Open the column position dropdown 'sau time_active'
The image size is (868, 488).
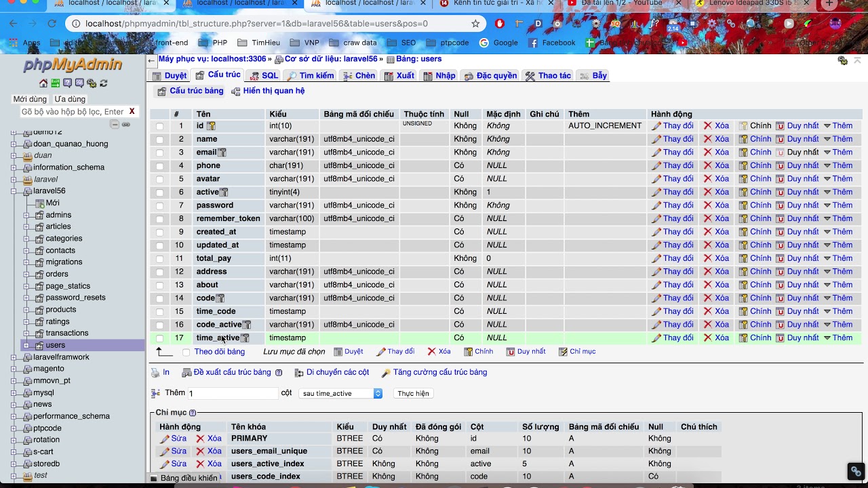coord(340,393)
